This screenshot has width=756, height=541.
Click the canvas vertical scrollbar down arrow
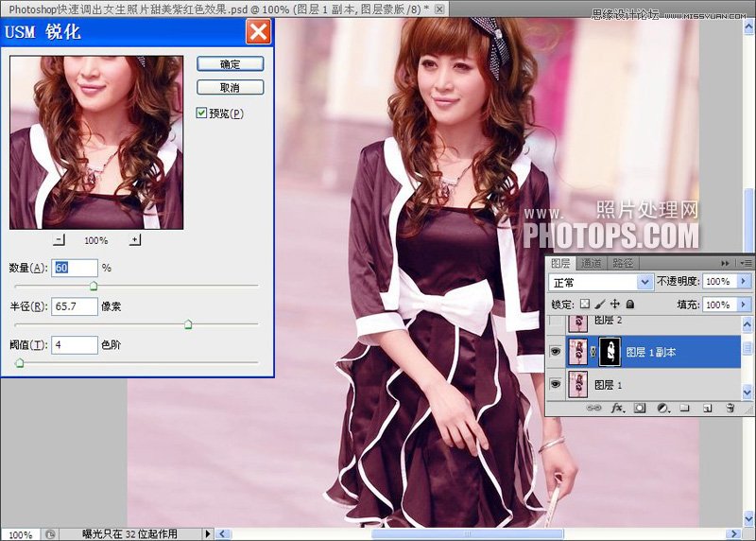pyautogui.click(x=749, y=519)
